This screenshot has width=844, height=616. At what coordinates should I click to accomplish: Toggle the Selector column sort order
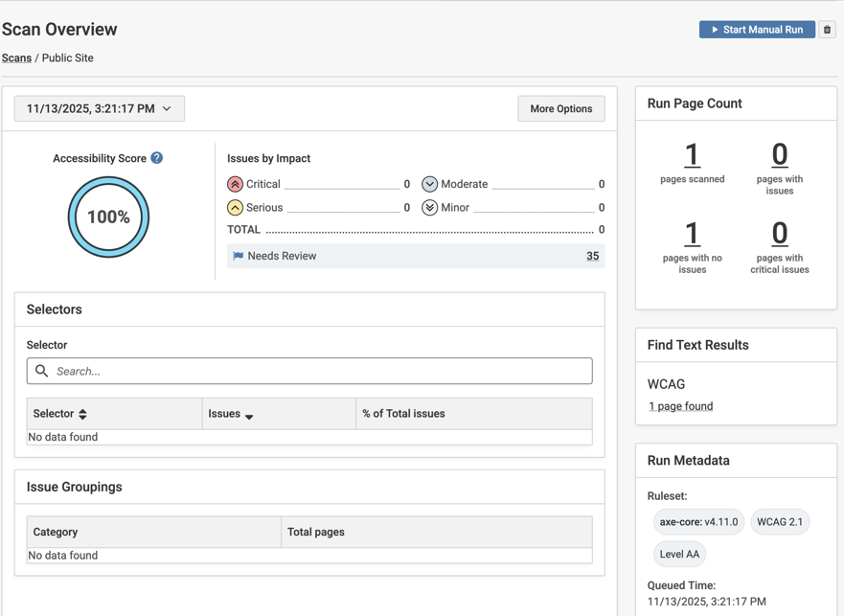coord(84,413)
